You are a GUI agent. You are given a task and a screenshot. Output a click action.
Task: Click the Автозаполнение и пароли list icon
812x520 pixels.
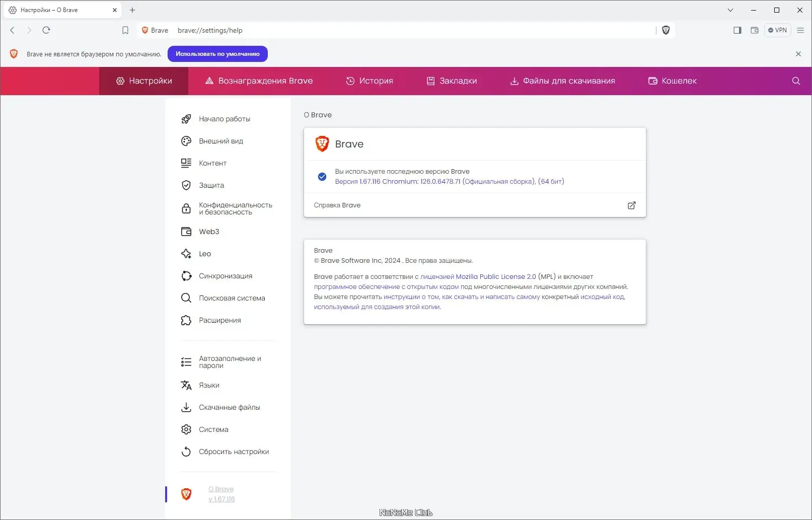click(186, 362)
